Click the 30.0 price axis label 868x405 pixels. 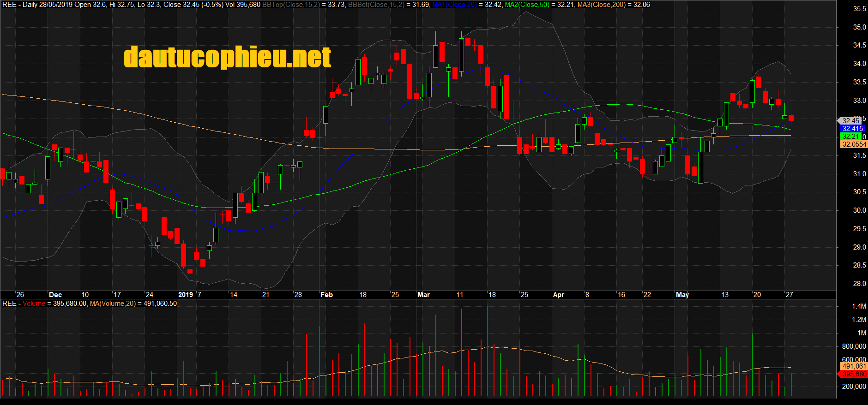859,210
